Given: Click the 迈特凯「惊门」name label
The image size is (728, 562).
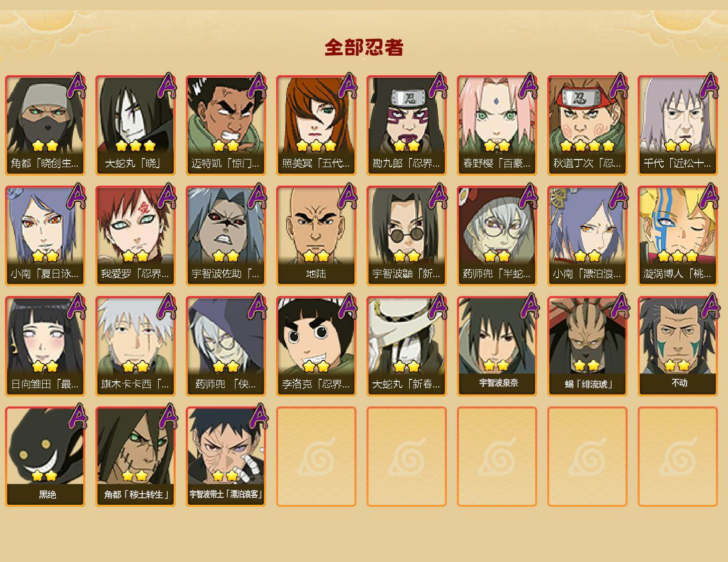Looking at the screenshot, I should 225,164.
